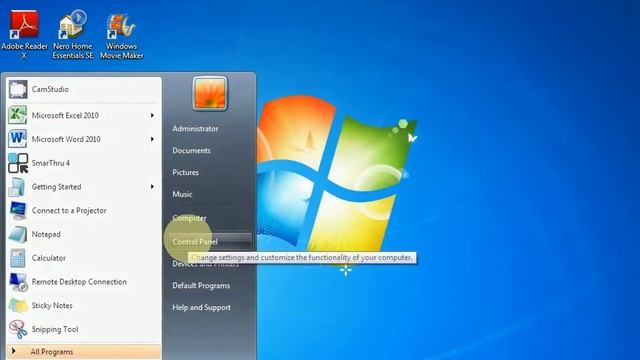
Task: Select Microsoft Word 2010 text label
Action: click(66, 139)
